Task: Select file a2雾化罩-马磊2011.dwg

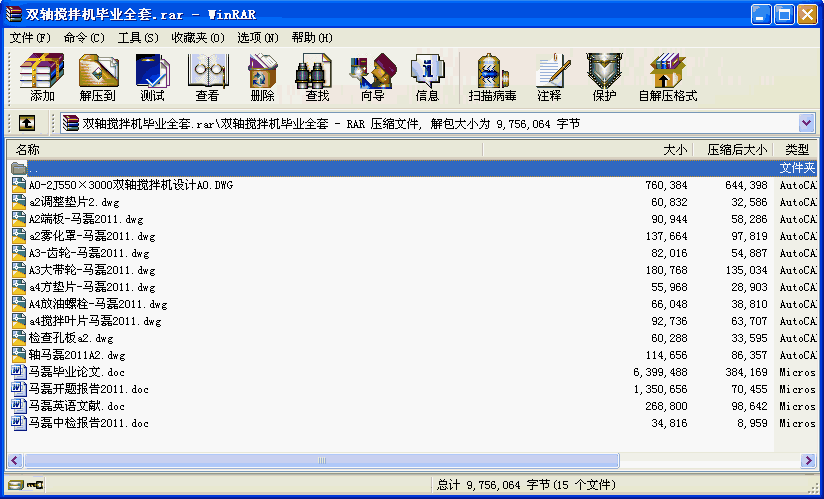Action: 92,236
